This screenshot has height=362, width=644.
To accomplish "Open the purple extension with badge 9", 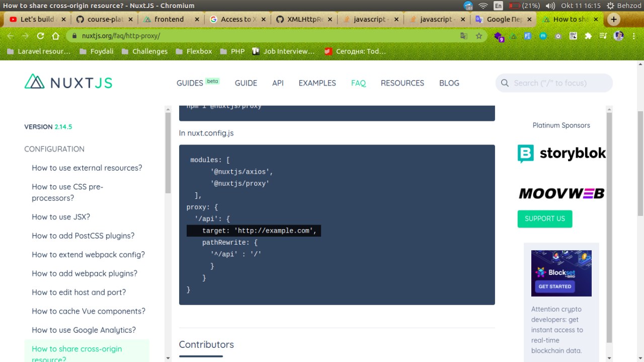I will pyautogui.click(x=499, y=37).
